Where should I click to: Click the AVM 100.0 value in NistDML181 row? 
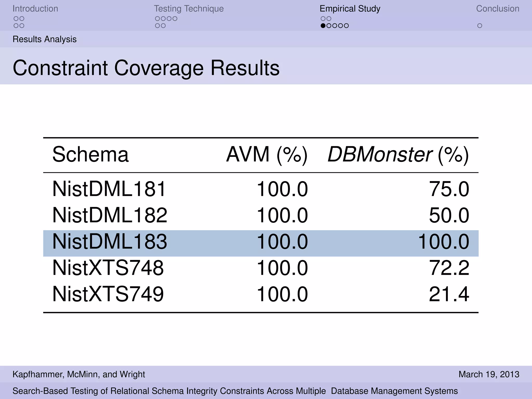click(x=282, y=189)
